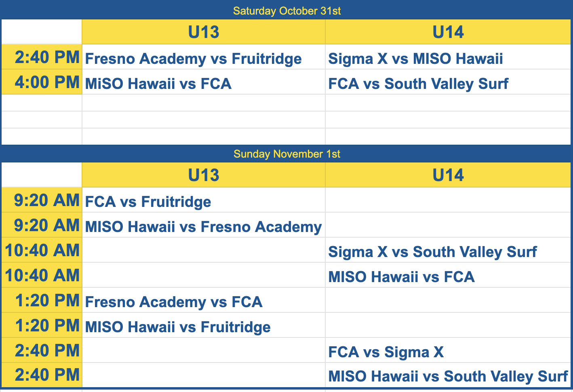The width and height of the screenshot is (573, 392).
Task: Select the MISO Hawaii vs Fresno Academy cell
Action: click(204, 225)
